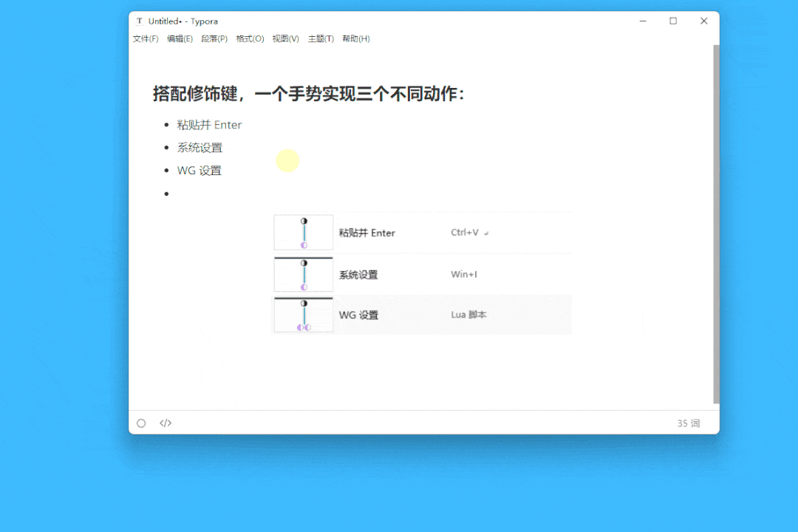The height and width of the screenshot is (532, 798).
Task: Select the 系统设置 gesture thumbnail
Action: 304,274
